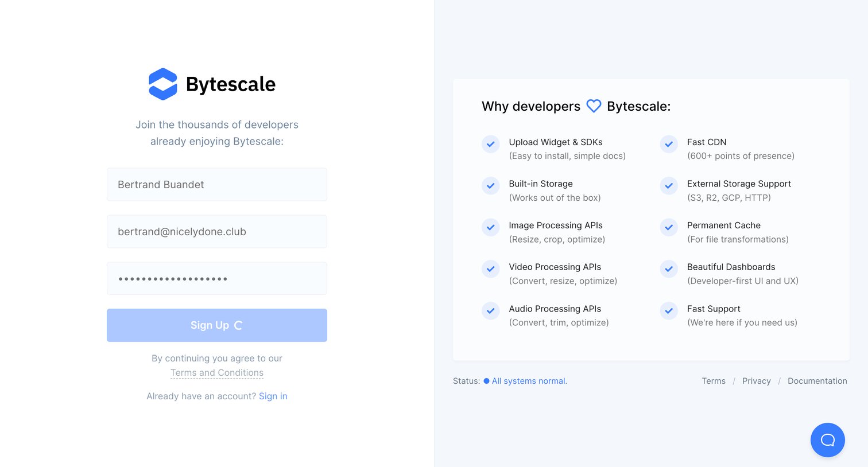Click the 'Upload Widget & SDKs' title
This screenshot has width=868, height=467.
tap(556, 142)
